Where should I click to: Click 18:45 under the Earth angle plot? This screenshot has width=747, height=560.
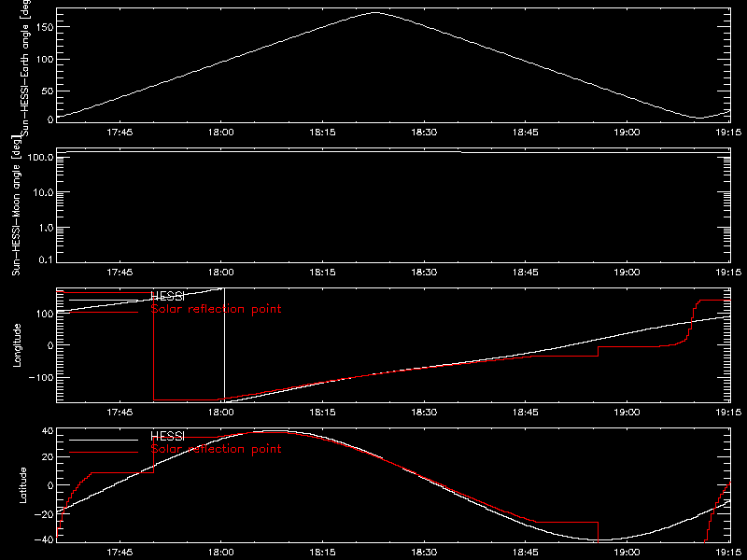(x=526, y=132)
